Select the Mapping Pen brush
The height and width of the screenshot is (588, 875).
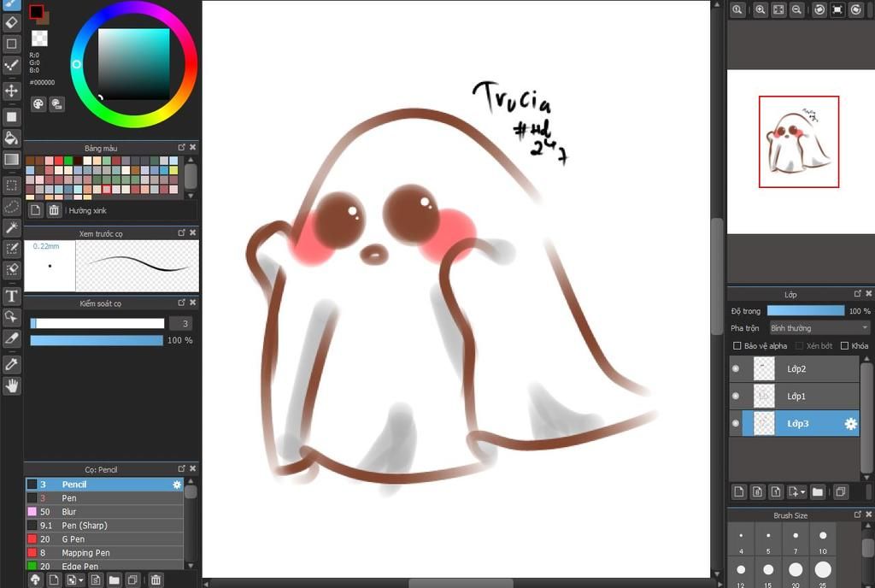[x=104, y=553]
